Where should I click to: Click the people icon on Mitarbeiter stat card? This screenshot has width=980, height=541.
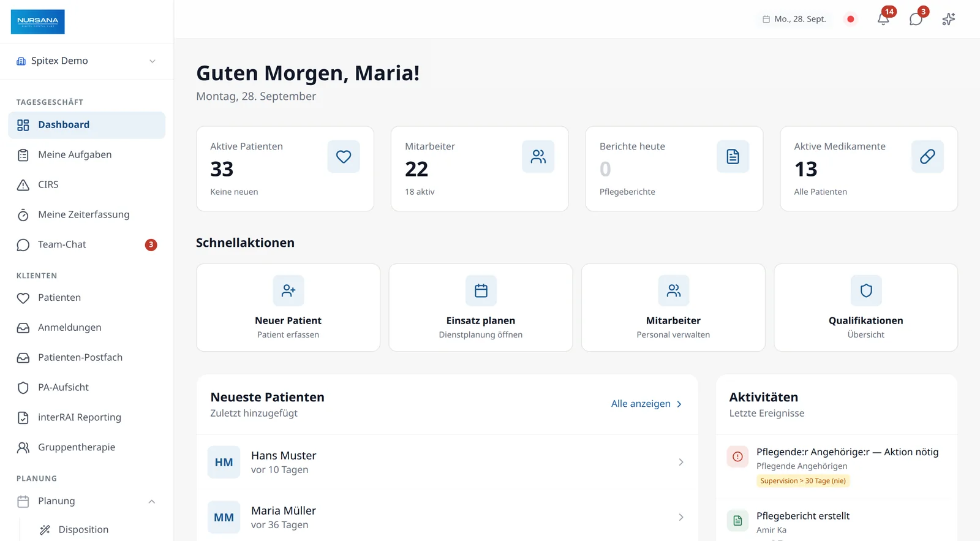pyautogui.click(x=538, y=157)
